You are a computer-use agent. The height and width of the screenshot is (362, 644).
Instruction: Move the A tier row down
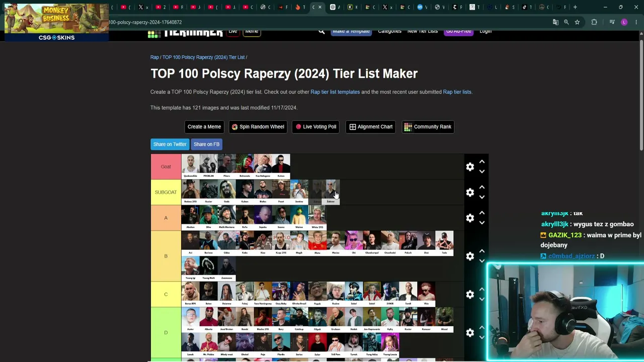(x=482, y=223)
